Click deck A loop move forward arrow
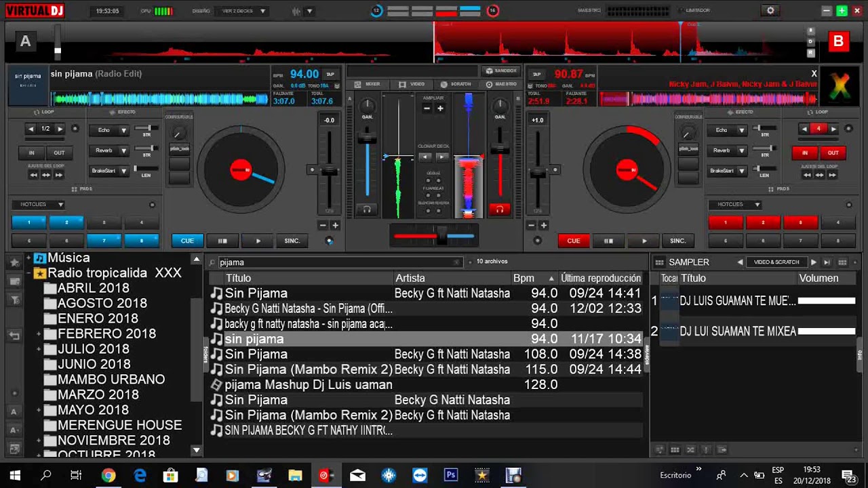Screen dimensions: 868x488 click(x=59, y=175)
